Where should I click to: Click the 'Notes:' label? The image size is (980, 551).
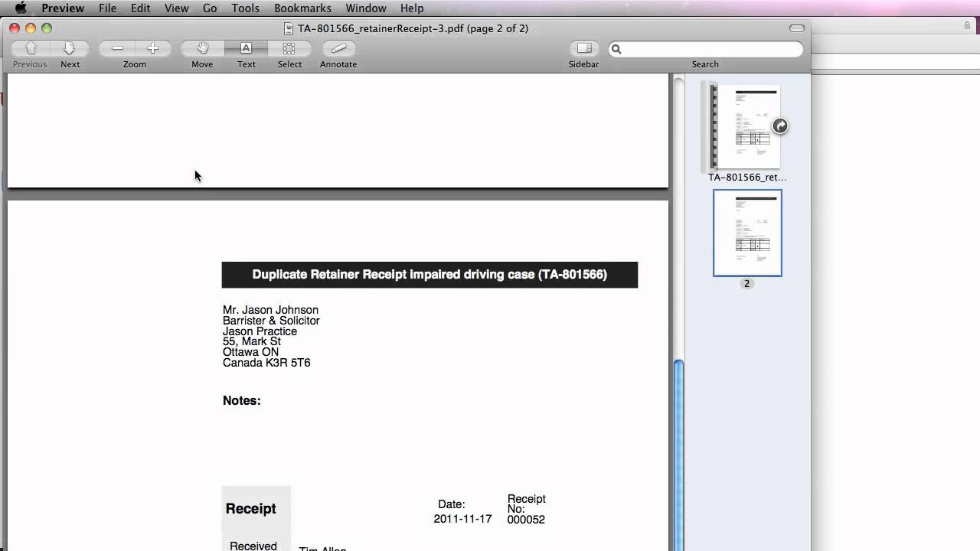tap(242, 401)
